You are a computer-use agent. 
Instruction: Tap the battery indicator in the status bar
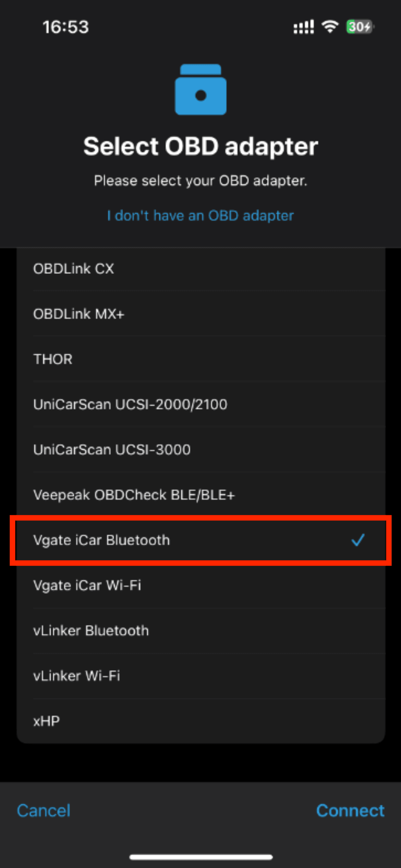tap(360, 26)
